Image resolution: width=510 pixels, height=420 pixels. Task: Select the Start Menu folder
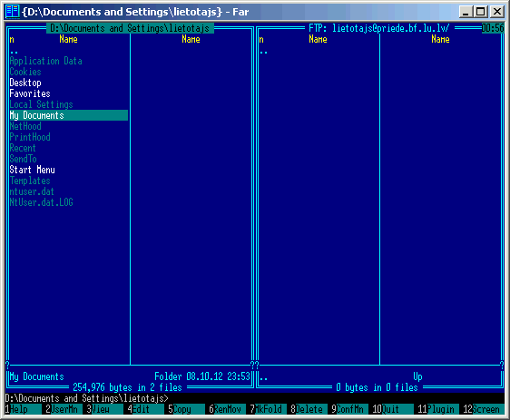[x=32, y=170]
